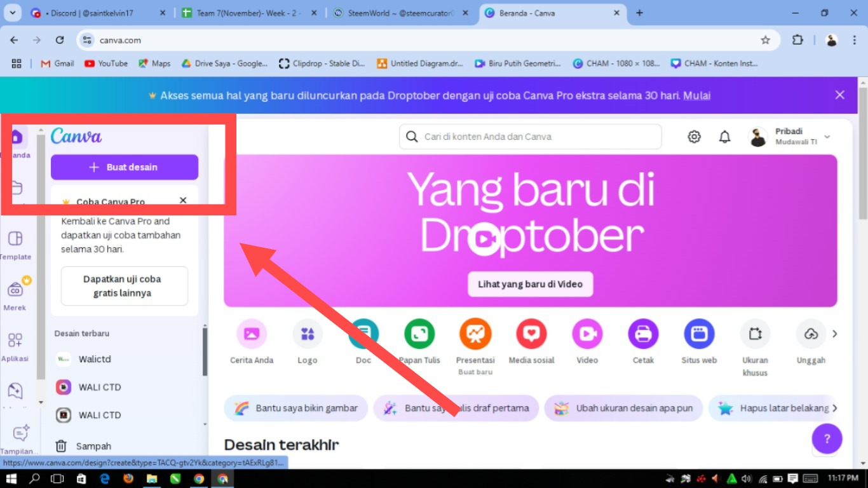
Task: Select the Presentasi design icon
Action: point(475,334)
